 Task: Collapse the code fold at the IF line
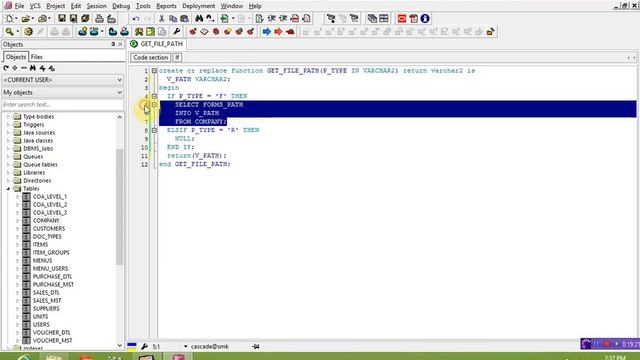(154, 96)
